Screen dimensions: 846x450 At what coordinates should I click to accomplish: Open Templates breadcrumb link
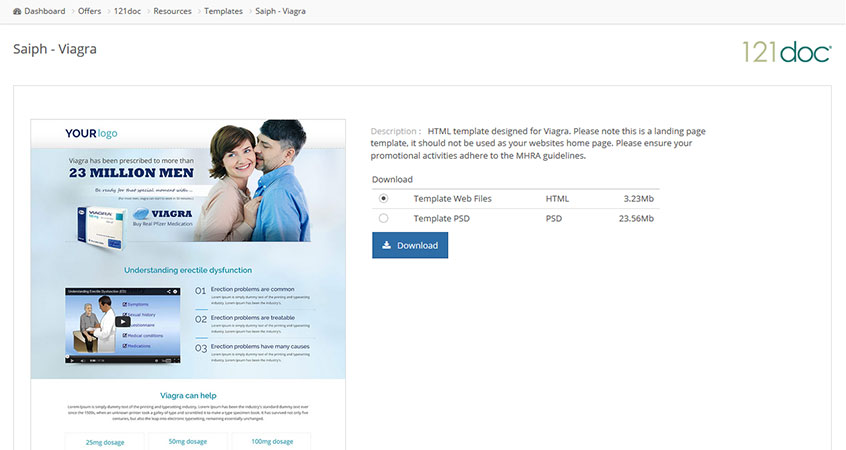click(223, 11)
